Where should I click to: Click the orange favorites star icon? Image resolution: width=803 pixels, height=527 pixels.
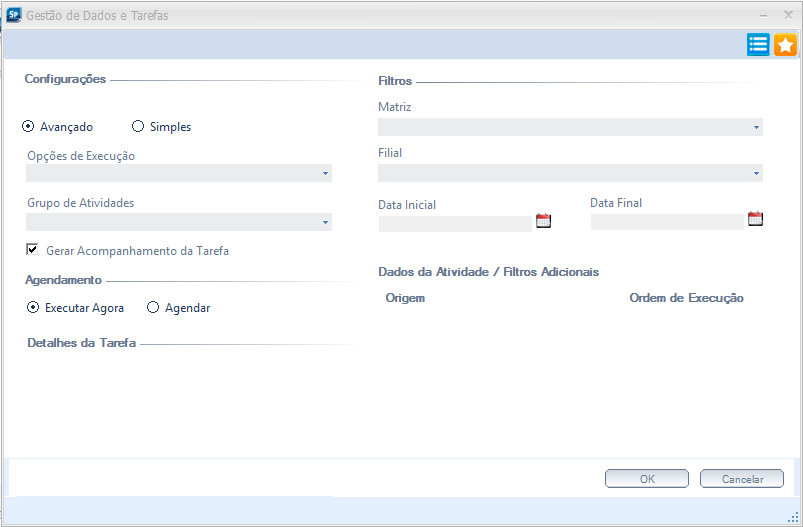[x=785, y=45]
